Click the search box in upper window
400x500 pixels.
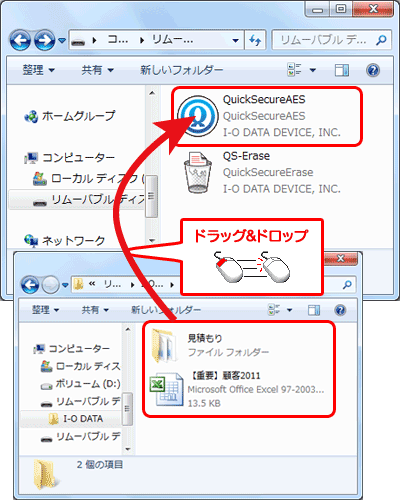click(x=331, y=40)
